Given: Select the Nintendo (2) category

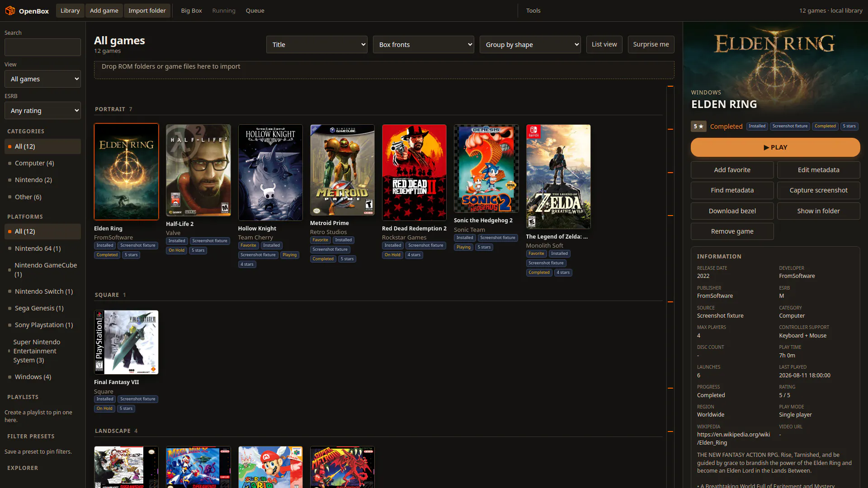Looking at the screenshot, I should pyautogui.click(x=42, y=180).
